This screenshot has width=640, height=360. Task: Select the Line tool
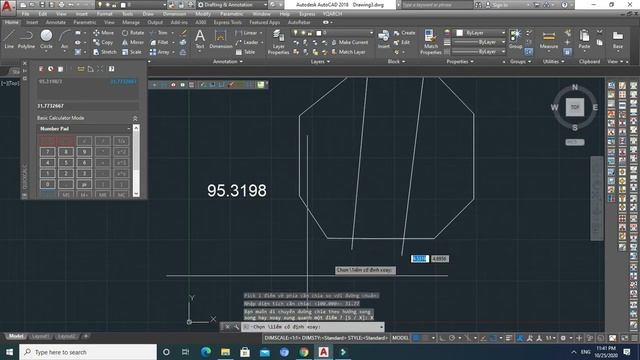tap(9, 39)
